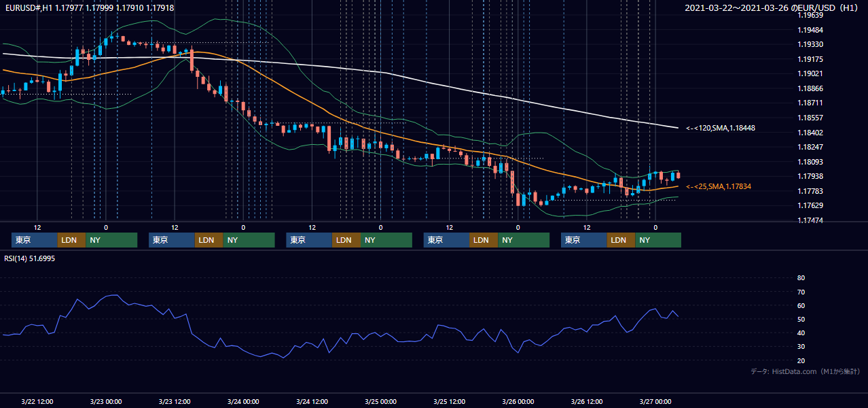This screenshot has width=868, height=408.
Task: Click price axis value 1.18402
Action: pos(810,133)
